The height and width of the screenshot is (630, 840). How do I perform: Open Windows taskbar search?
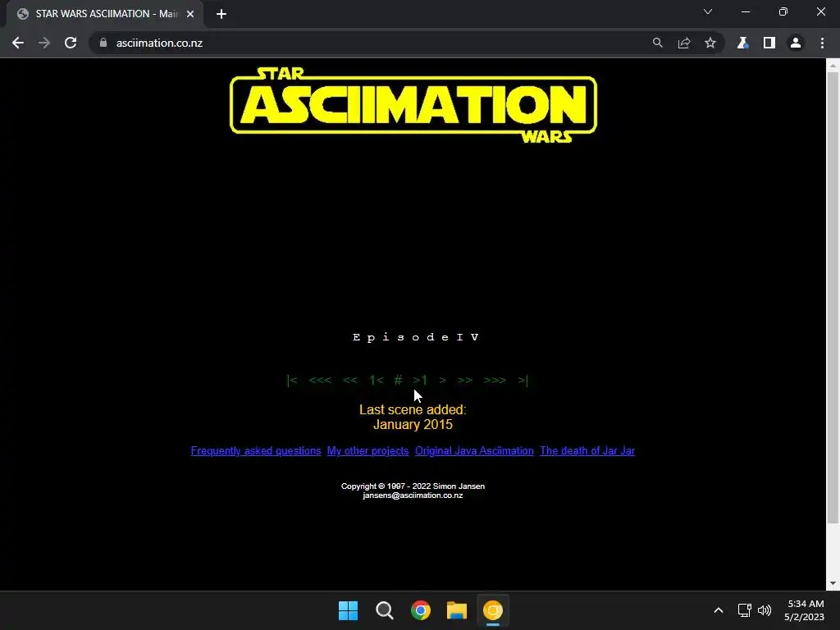click(x=384, y=610)
